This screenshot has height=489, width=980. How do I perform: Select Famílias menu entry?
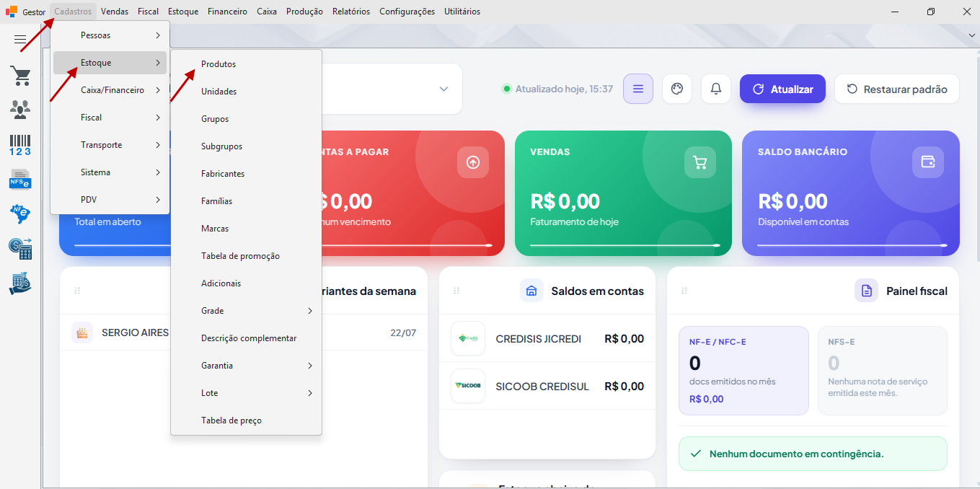tap(246, 201)
